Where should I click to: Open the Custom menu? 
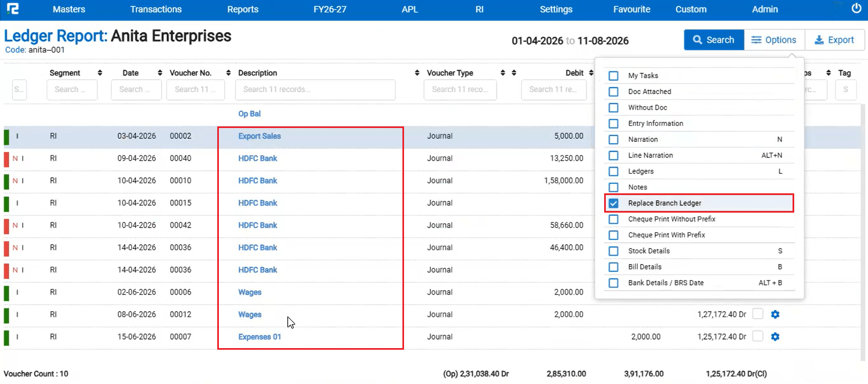tap(691, 9)
